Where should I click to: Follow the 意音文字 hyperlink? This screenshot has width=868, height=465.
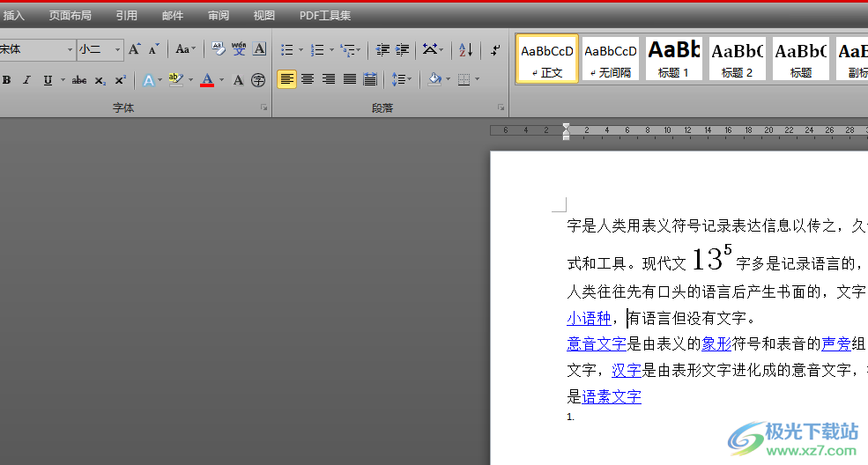[597, 344]
